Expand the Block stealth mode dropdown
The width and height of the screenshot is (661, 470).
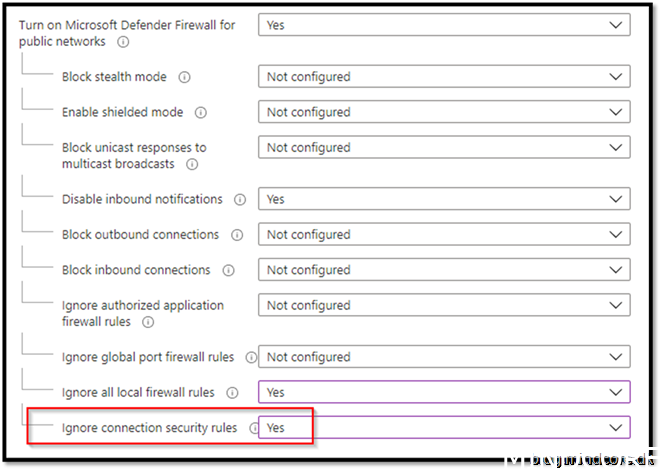444,77
